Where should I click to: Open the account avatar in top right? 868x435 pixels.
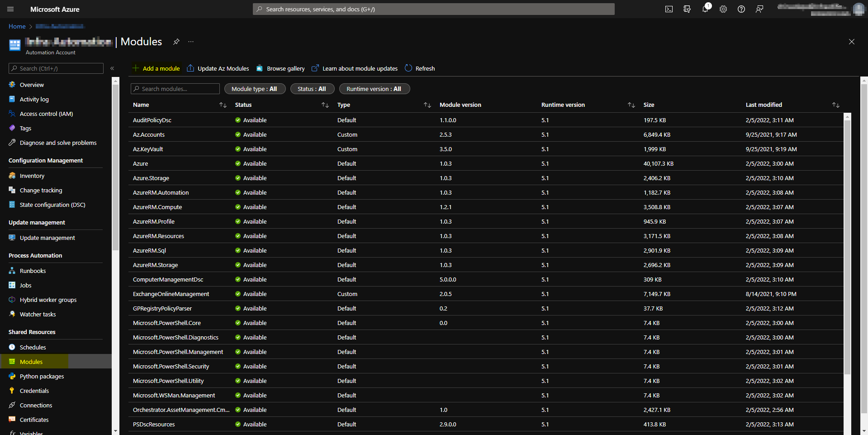coord(859,9)
